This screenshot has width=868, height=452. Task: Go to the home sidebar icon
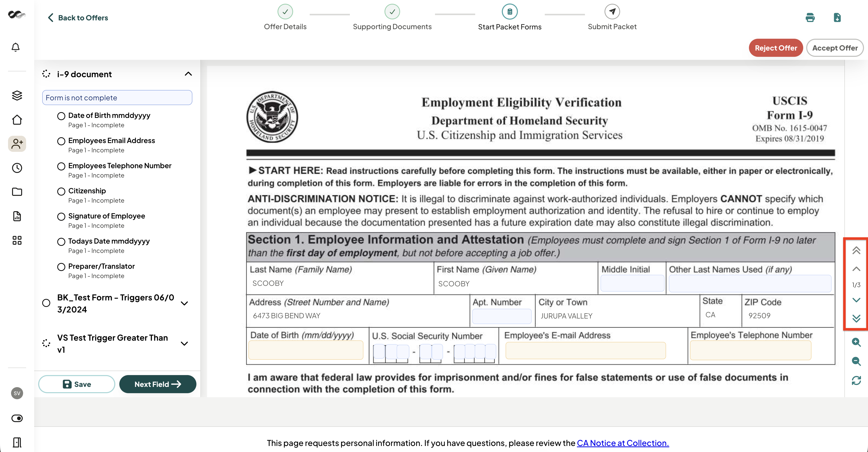[17, 120]
